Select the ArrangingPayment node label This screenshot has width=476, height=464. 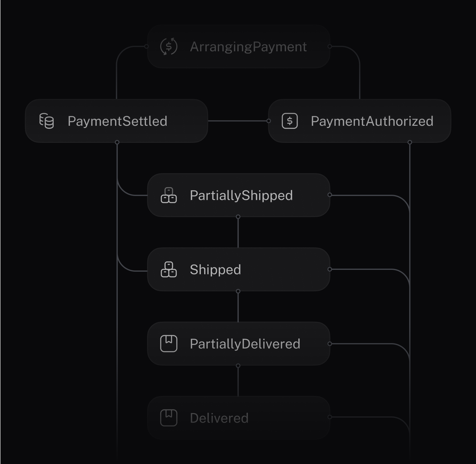pyautogui.click(x=248, y=47)
